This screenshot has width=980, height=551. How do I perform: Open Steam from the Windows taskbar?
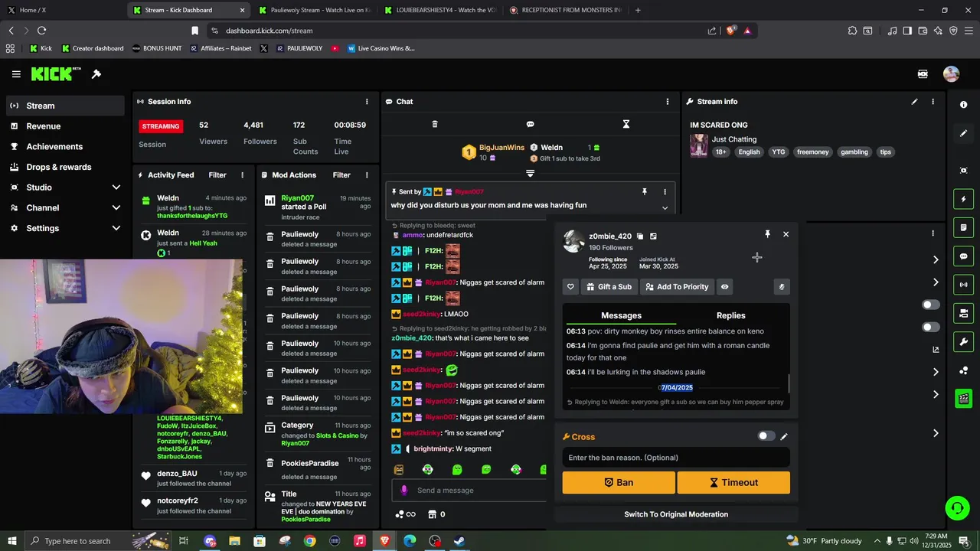[459, 541]
